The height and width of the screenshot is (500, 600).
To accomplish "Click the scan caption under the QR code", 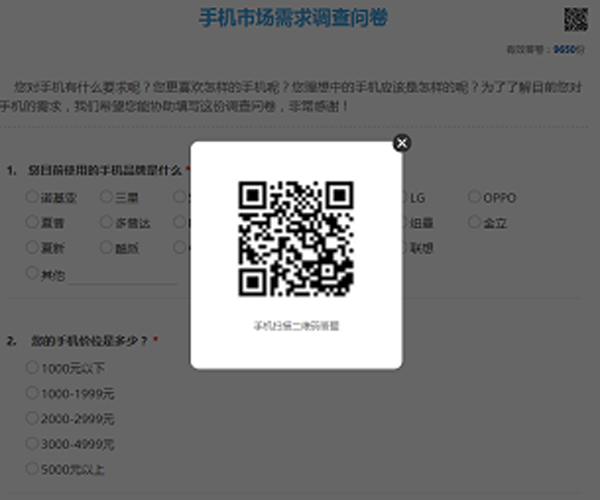I will click(296, 326).
